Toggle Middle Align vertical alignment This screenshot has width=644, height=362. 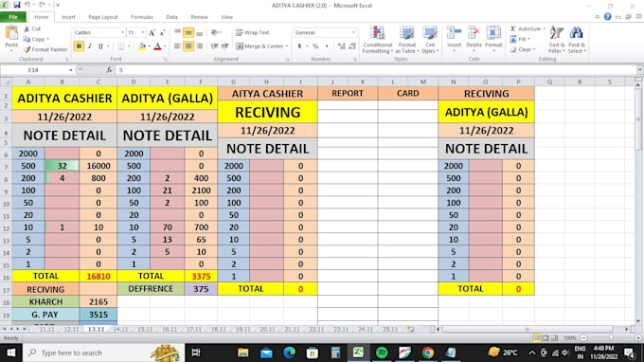tap(188, 32)
